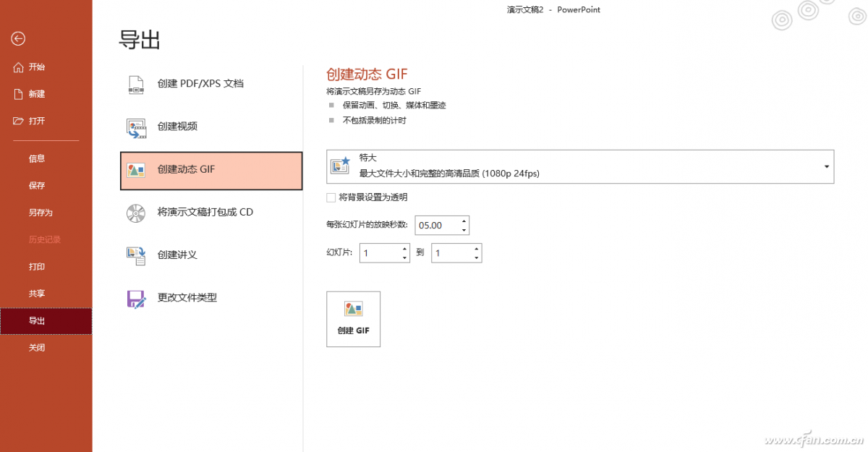868x452 pixels.
Task: Click the CD disc icon
Action: point(136,213)
